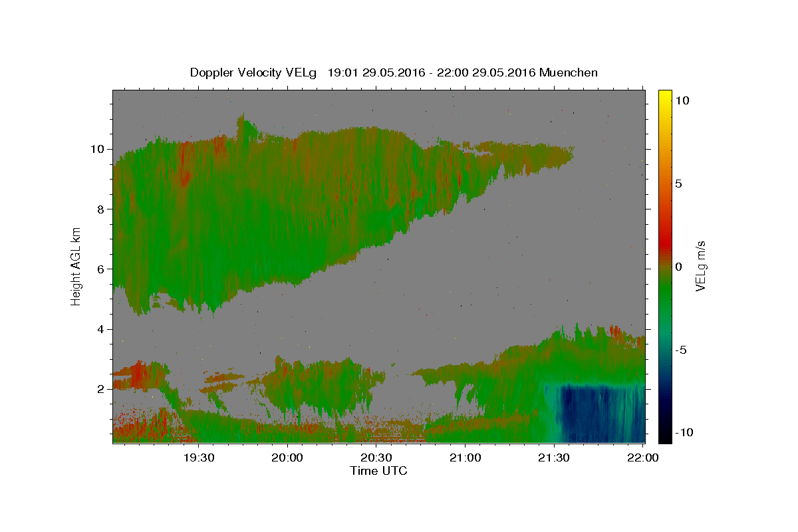
Task: Click the 19:30 time axis label
Action: tap(199, 458)
